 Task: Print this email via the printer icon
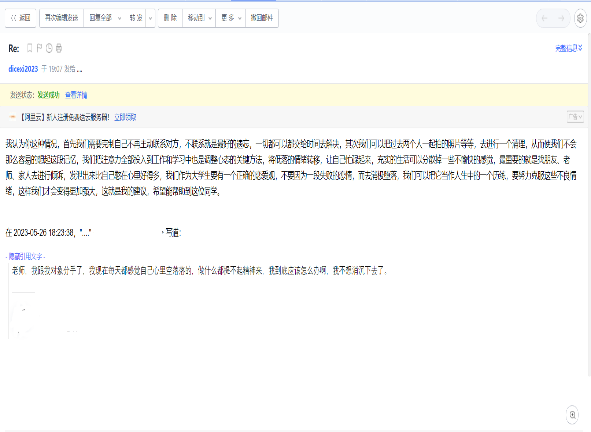pos(59,48)
